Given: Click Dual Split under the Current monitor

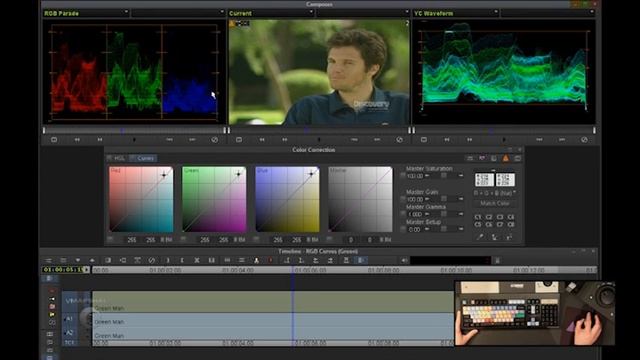Looking at the screenshot, I should pyautogui.click(x=239, y=140).
